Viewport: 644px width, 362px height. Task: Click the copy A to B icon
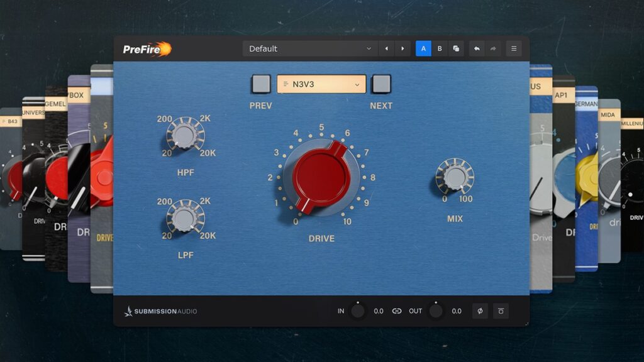[x=456, y=48]
